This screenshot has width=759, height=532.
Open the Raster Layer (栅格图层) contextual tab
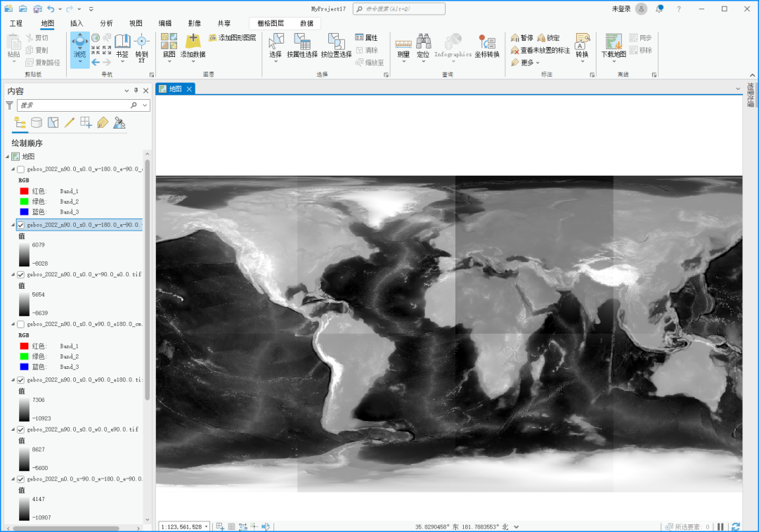point(271,23)
